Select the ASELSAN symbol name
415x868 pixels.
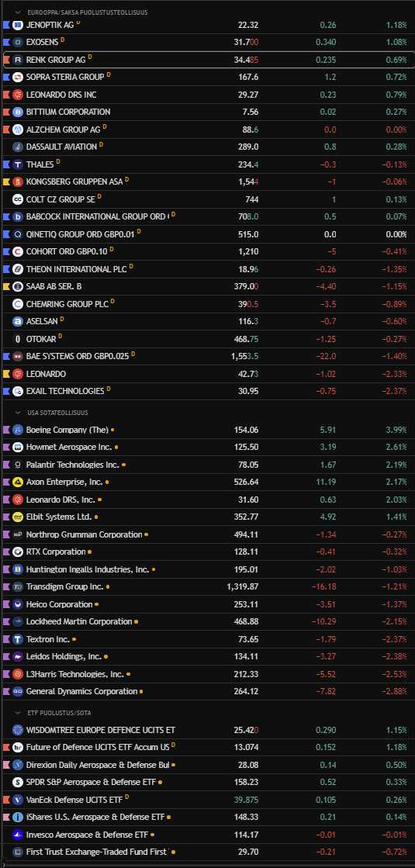tap(42, 322)
